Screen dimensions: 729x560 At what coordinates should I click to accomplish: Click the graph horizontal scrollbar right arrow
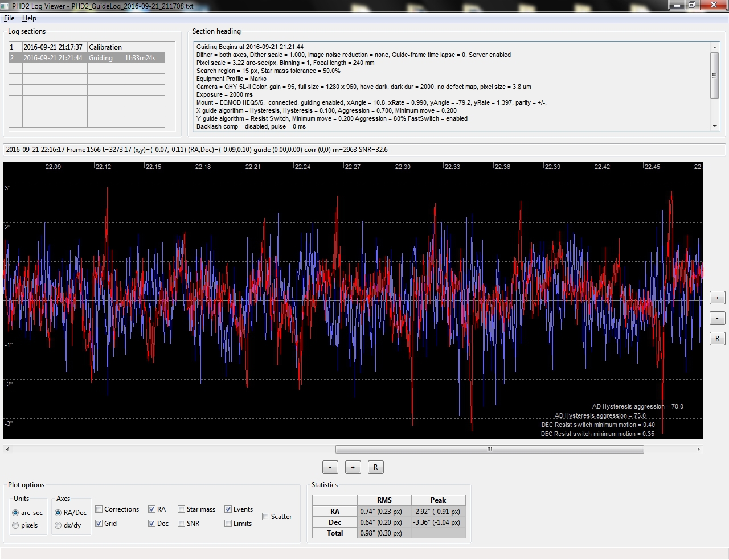coord(699,450)
